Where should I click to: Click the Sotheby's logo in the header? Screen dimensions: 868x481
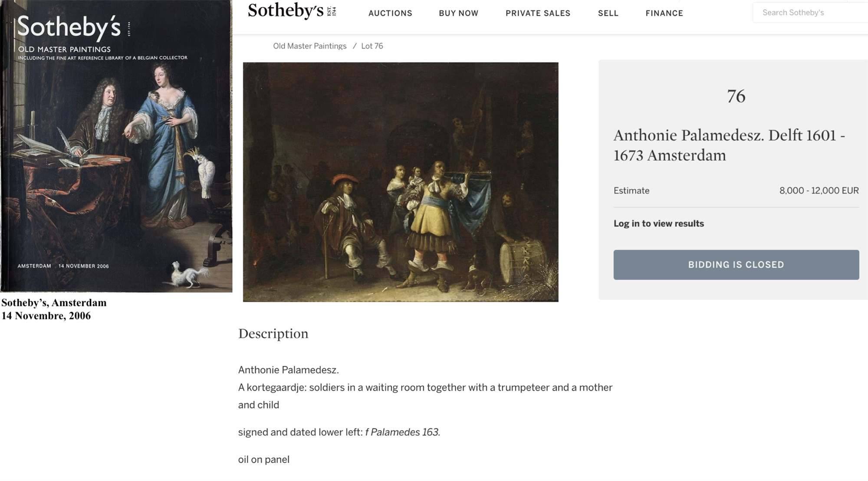[292, 12]
